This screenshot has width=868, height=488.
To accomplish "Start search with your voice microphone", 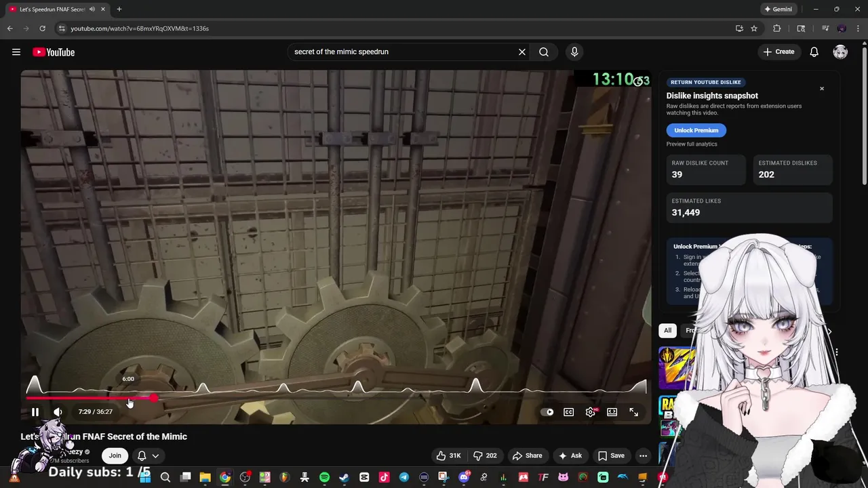I will (574, 52).
